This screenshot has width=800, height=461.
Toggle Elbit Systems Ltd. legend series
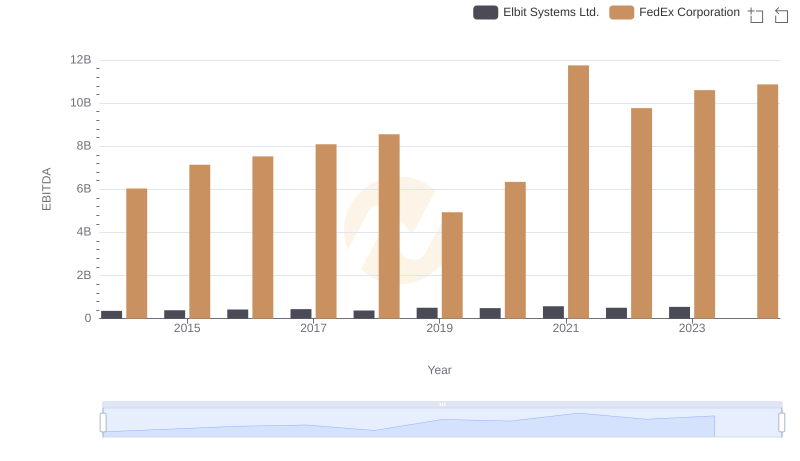536,12
